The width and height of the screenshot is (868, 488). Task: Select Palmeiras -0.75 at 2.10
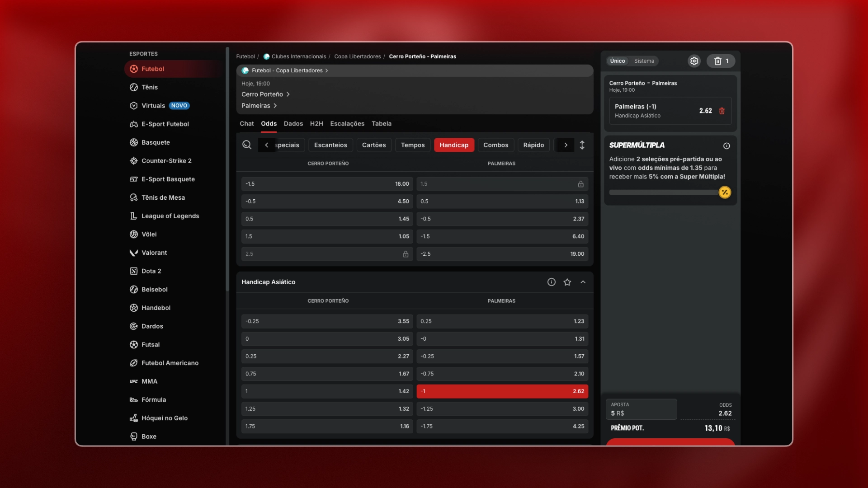[502, 374]
